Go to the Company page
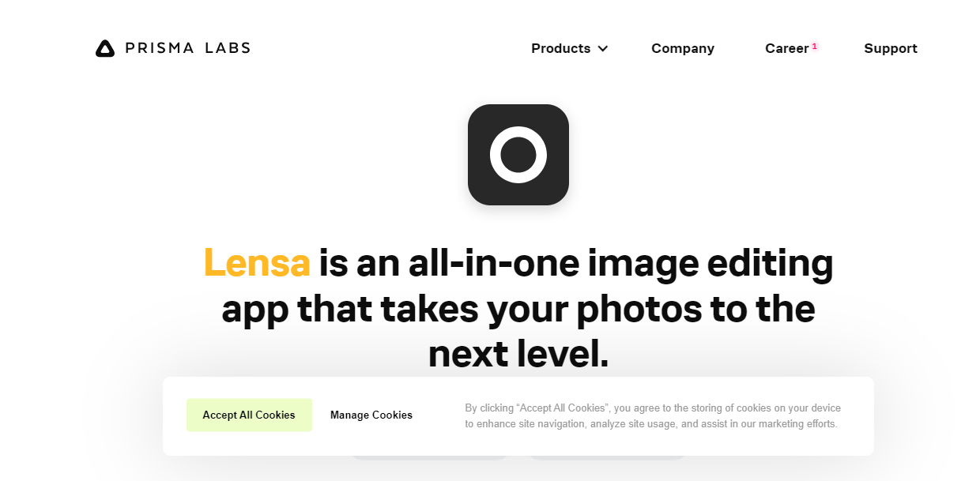 tap(683, 48)
